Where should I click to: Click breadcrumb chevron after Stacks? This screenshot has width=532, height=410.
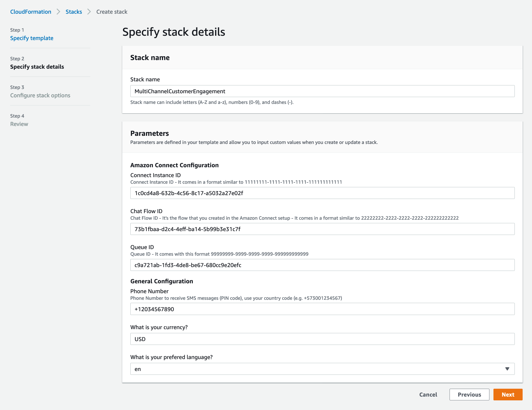tap(89, 12)
